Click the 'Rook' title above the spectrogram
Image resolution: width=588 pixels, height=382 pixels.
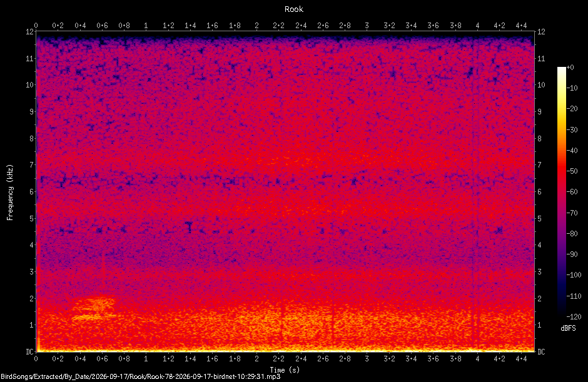(293, 9)
